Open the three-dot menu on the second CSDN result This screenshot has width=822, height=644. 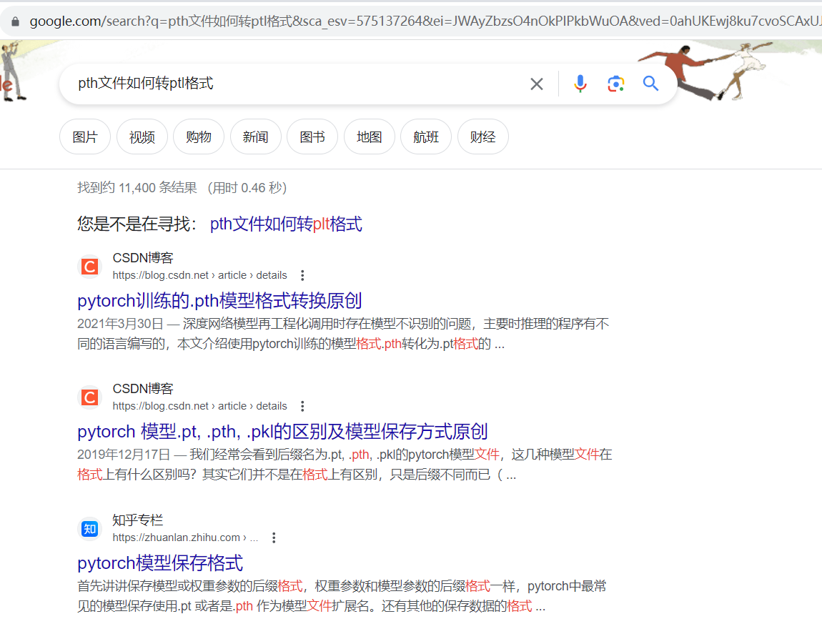pos(302,405)
